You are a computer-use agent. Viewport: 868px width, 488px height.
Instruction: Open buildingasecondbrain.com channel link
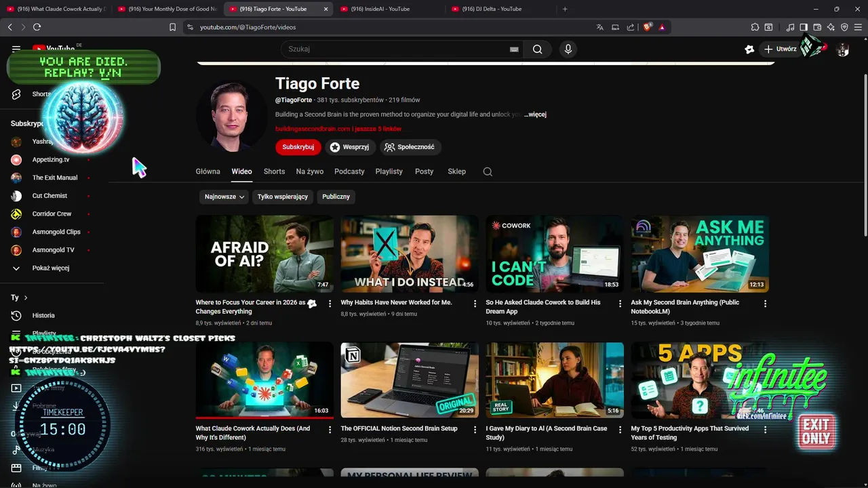click(313, 129)
